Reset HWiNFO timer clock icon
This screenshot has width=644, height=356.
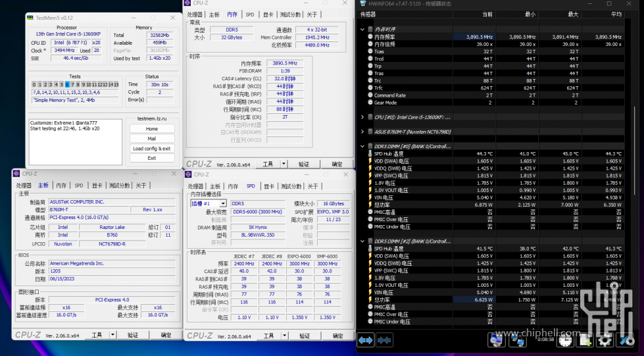click(x=565, y=341)
